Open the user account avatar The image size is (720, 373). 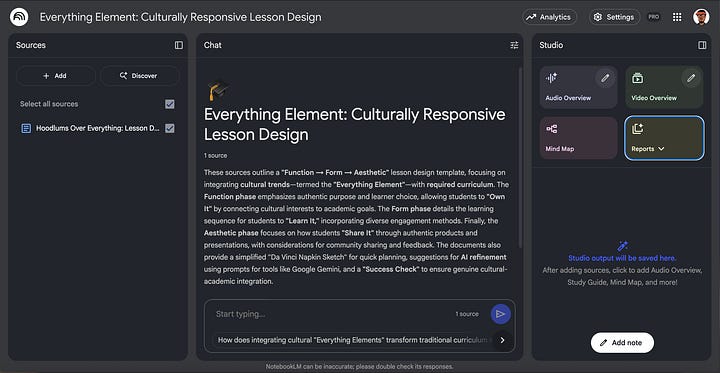click(701, 17)
